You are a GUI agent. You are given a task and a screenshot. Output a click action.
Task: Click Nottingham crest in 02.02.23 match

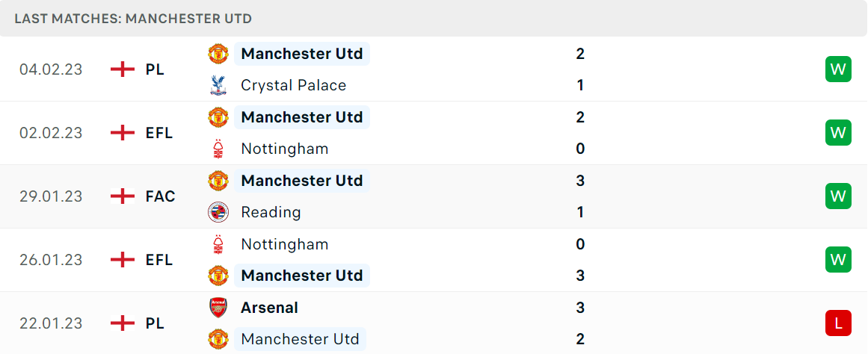pos(218,149)
